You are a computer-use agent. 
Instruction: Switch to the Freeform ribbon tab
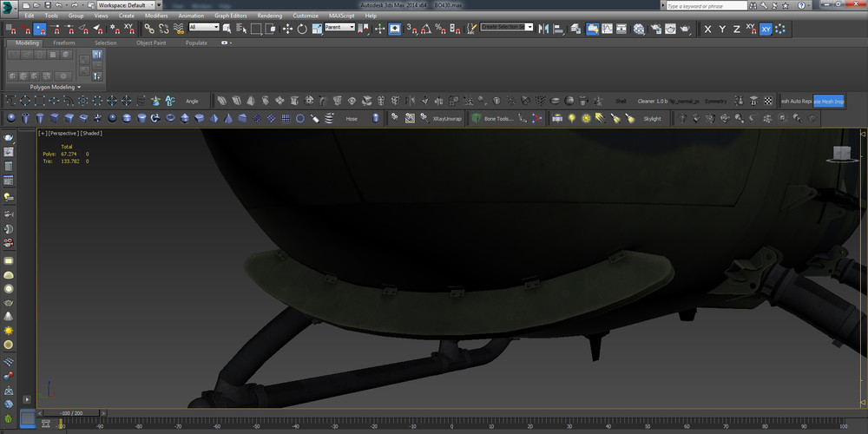click(x=64, y=43)
